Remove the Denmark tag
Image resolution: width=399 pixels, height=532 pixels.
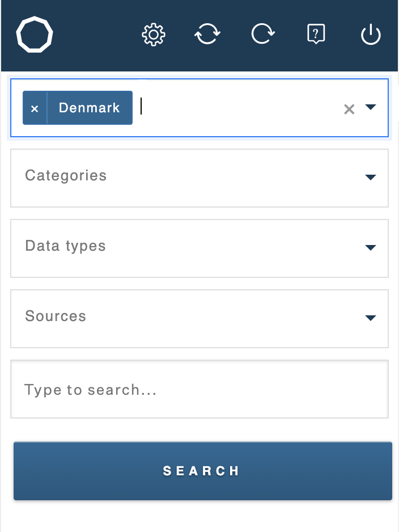[35, 108]
